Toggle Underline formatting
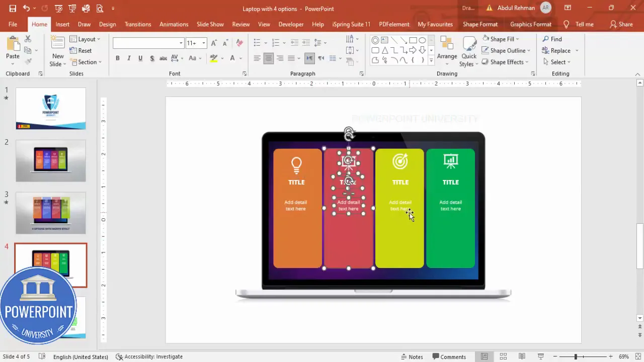Screen dimensions: 644x362 (x=140, y=58)
